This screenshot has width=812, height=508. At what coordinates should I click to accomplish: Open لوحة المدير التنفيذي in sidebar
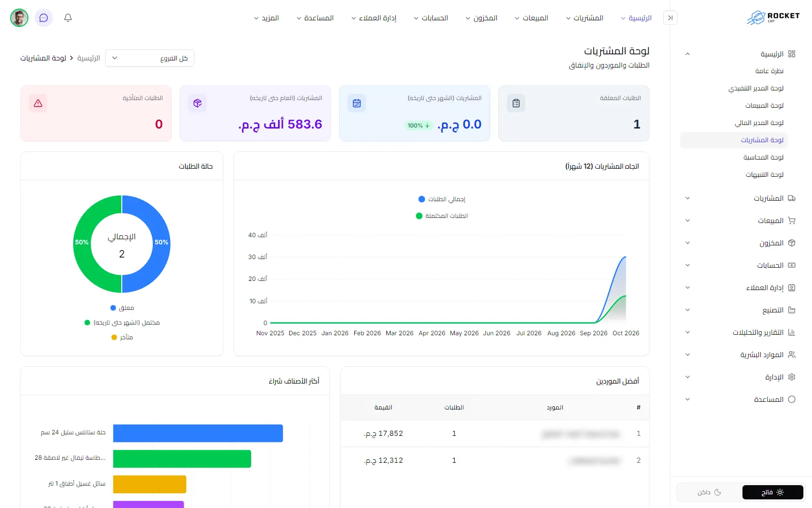tap(756, 88)
